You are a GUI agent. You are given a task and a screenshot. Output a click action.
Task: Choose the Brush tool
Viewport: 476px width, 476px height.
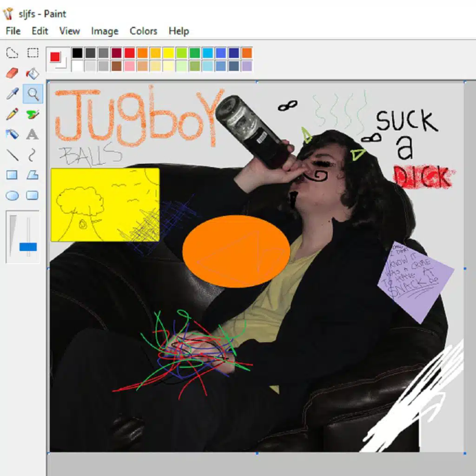(x=33, y=114)
